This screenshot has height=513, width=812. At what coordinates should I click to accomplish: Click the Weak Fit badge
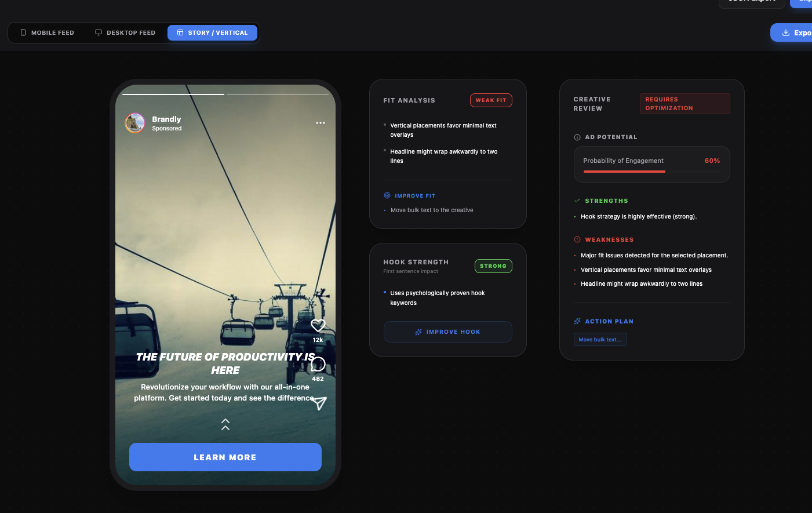pos(491,100)
